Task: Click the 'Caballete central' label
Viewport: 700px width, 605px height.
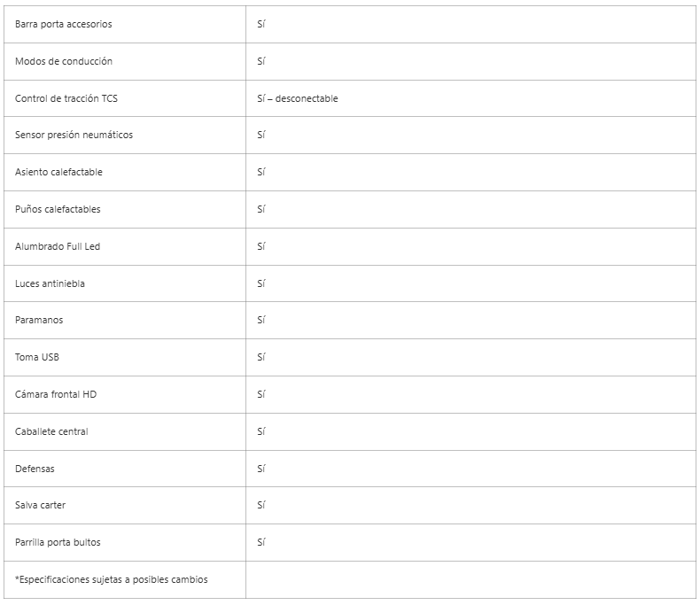Action: click(51, 431)
